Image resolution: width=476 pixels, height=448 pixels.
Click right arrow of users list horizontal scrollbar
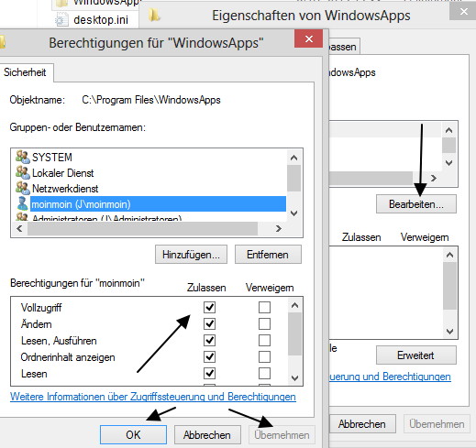tap(278, 228)
